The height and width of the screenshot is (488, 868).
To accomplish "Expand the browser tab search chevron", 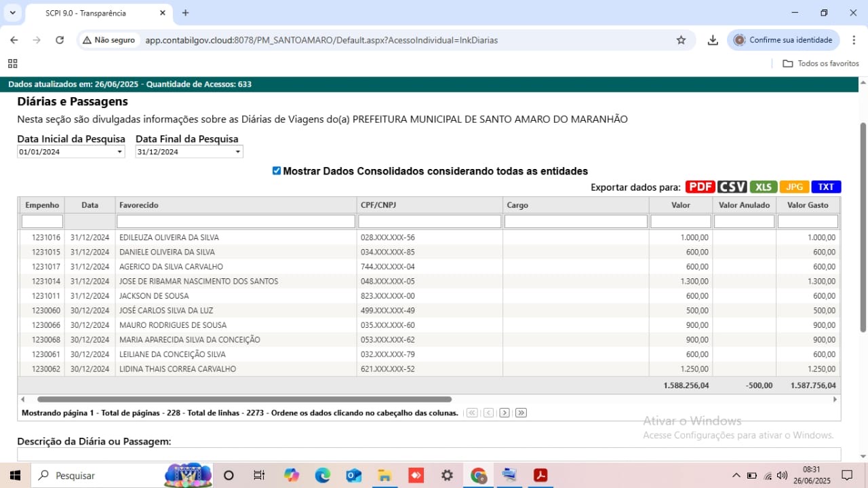I will point(12,13).
